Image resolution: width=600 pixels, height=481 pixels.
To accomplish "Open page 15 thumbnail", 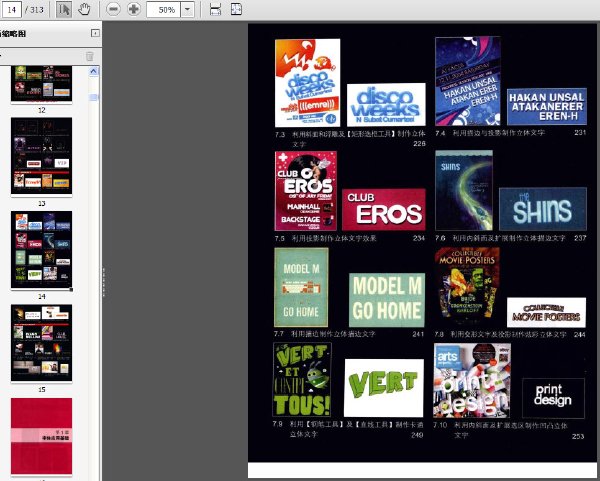I will pyautogui.click(x=41, y=343).
